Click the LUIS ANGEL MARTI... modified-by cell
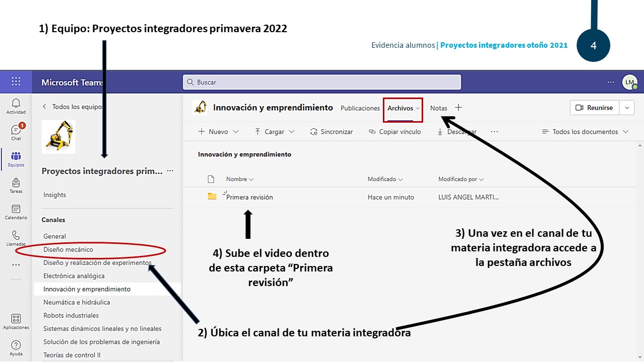This screenshot has width=644, height=362. [468, 197]
